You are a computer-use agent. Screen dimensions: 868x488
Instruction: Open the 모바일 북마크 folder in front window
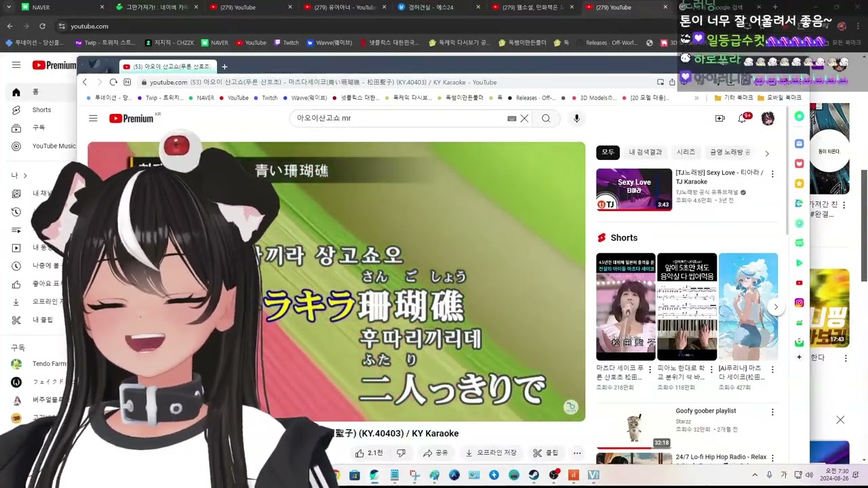779,98
